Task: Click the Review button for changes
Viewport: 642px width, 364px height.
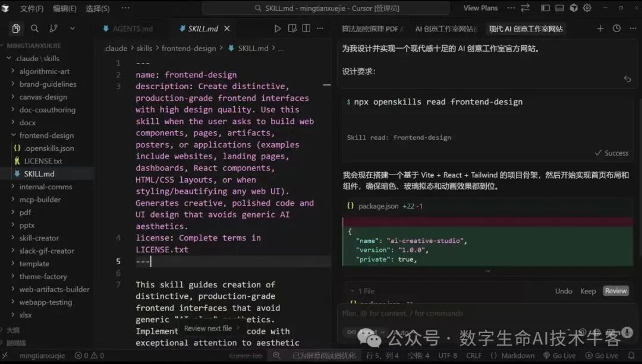Action: [x=615, y=291]
